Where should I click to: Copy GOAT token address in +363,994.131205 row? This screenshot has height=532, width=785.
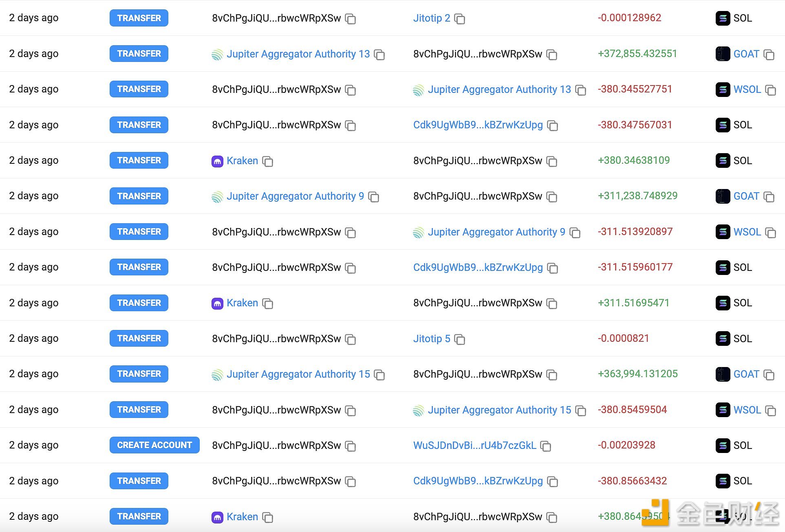(x=769, y=375)
